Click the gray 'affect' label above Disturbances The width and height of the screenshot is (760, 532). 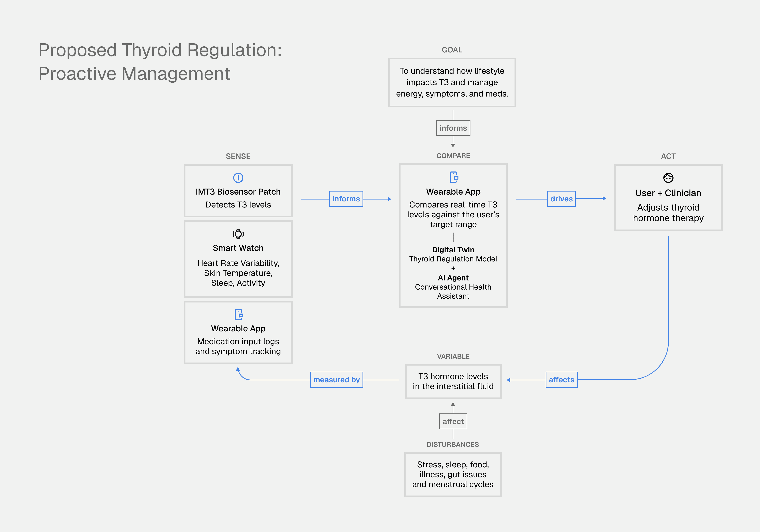(x=453, y=421)
